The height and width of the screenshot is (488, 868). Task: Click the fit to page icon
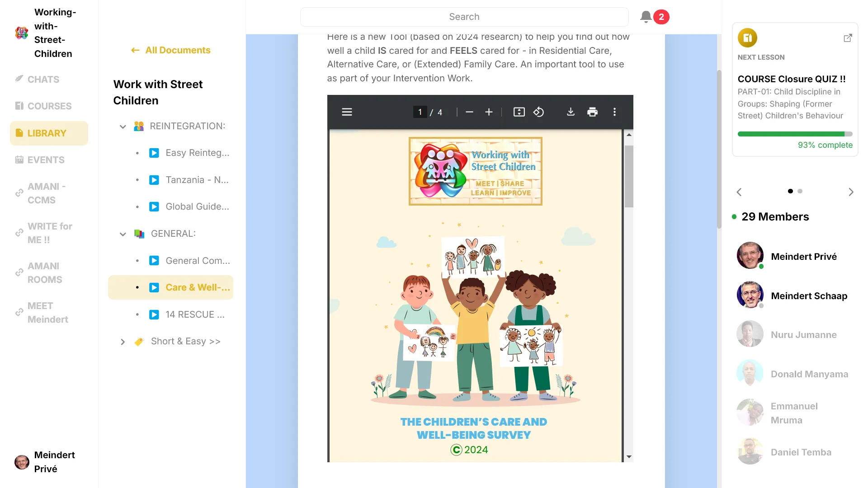[x=519, y=112]
